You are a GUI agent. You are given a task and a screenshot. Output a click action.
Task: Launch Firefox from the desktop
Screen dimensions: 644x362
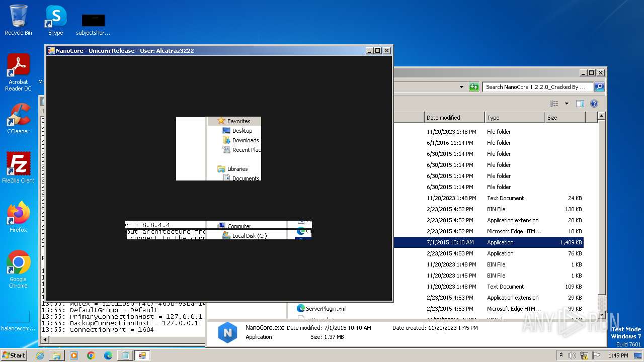(x=18, y=217)
